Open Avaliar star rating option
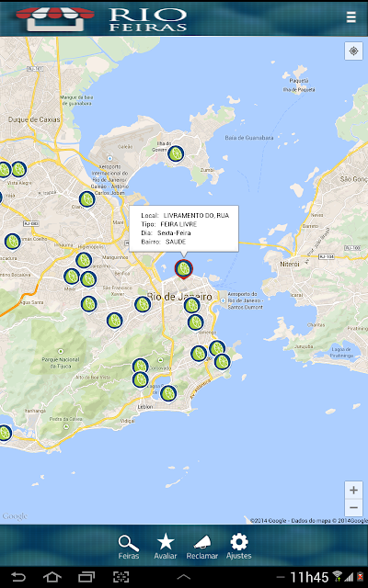Viewport: 368px width, 588px height. point(166,548)
